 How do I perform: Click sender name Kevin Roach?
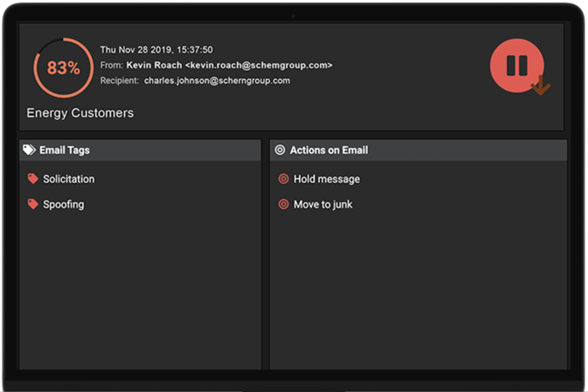click(x=154, y=65)
